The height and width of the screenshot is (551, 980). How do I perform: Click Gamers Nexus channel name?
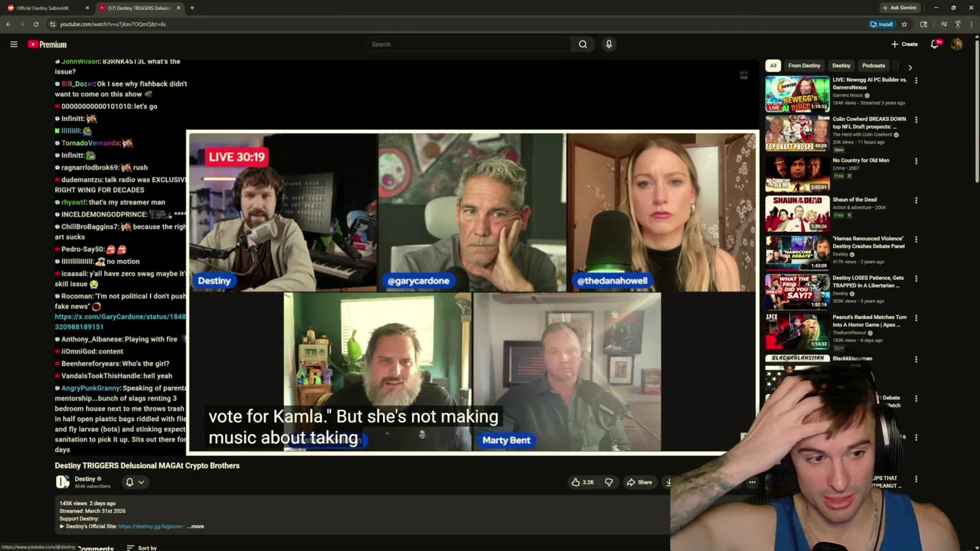[848, 95]
